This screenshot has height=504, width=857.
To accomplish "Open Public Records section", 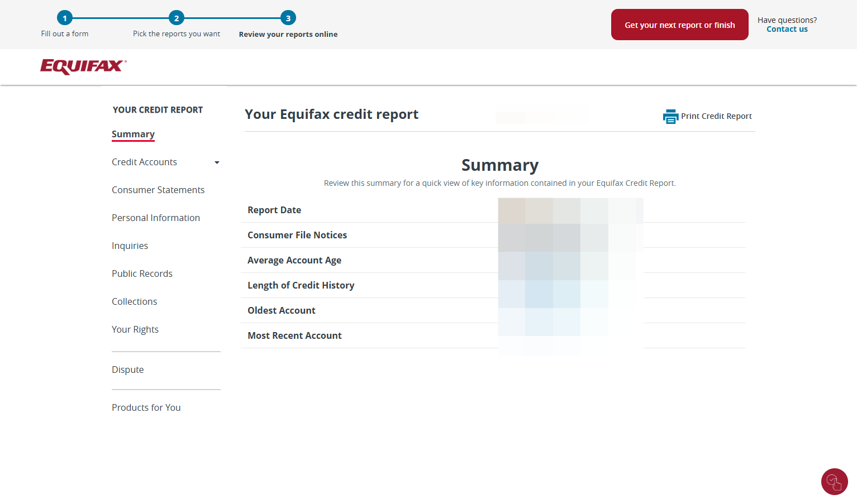I will (142, 273).
